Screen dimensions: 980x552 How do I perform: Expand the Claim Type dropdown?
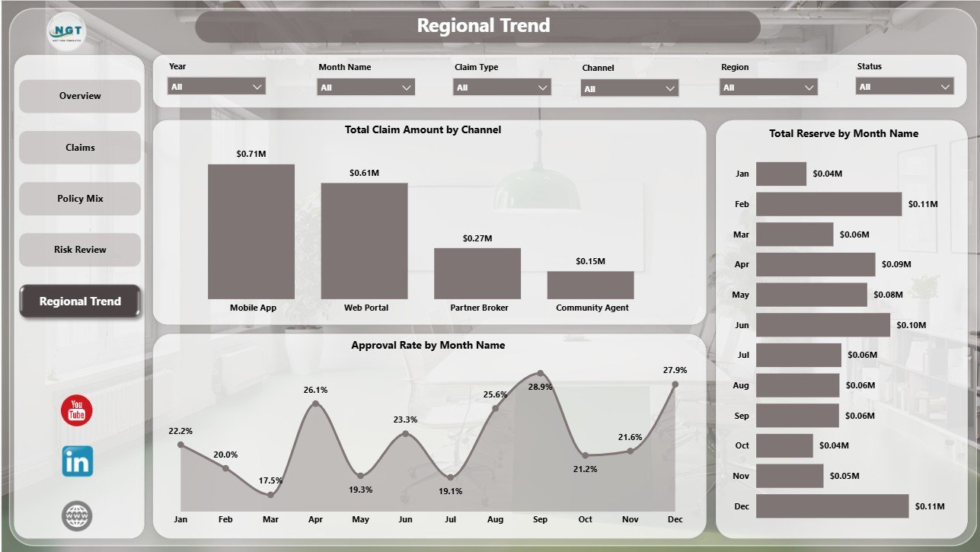(502, 88)
